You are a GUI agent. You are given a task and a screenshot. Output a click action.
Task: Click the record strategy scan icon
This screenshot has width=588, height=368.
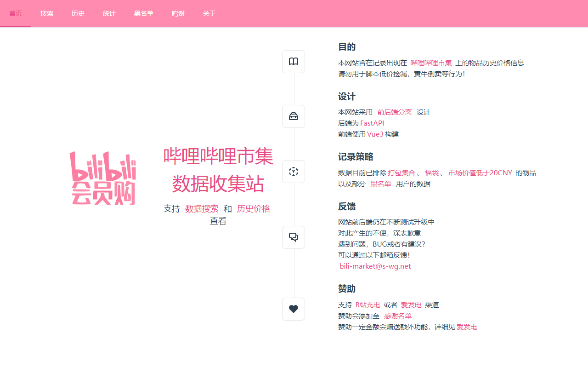[294, 172]
